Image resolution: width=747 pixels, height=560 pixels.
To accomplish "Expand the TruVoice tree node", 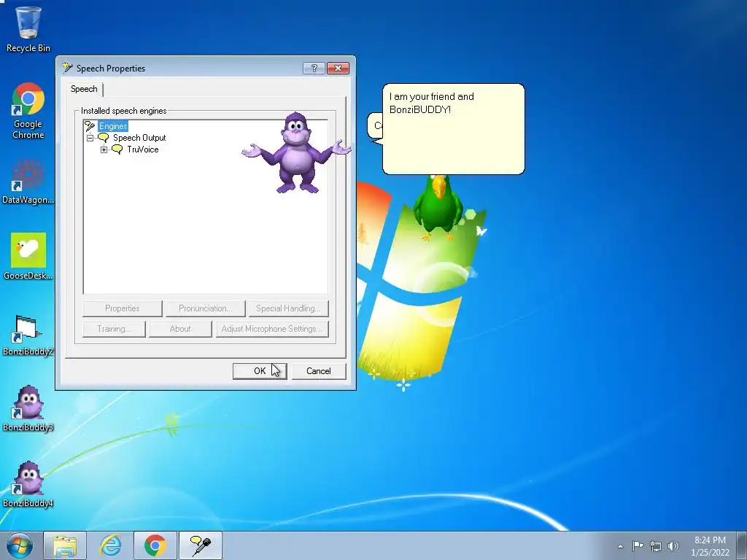I will click(x=104, y=150).
